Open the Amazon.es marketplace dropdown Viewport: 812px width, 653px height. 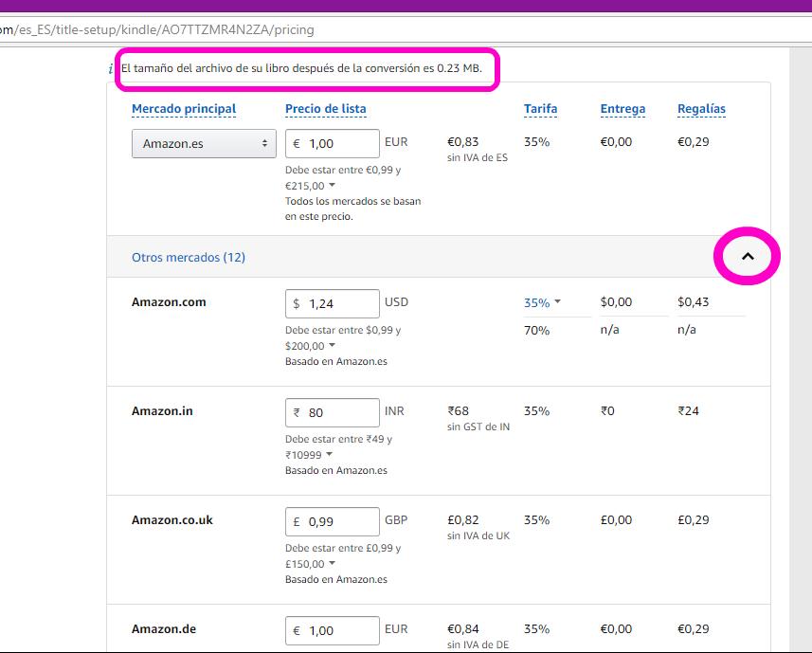204,144
